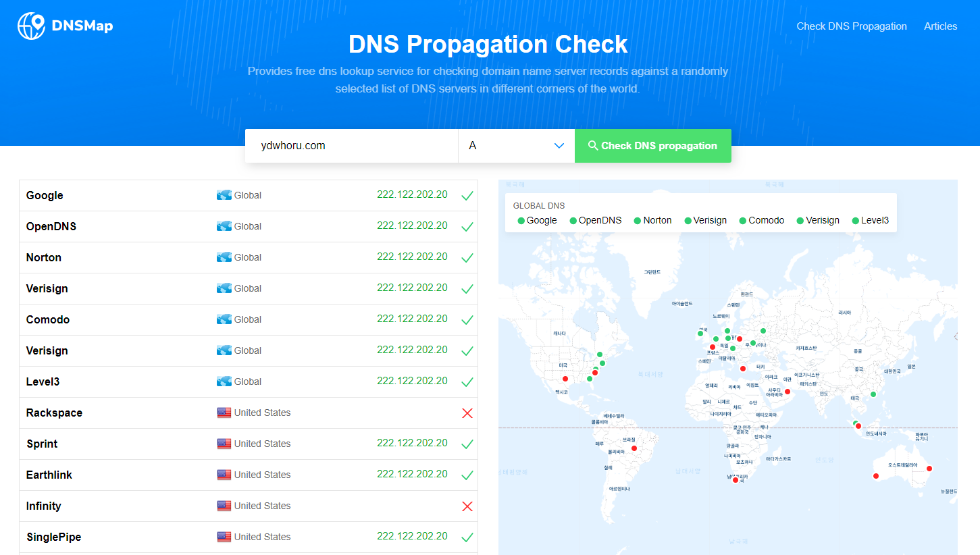
Task: Click the green checkmark in the OpenDNS row
Action: [x=467, y=227]
